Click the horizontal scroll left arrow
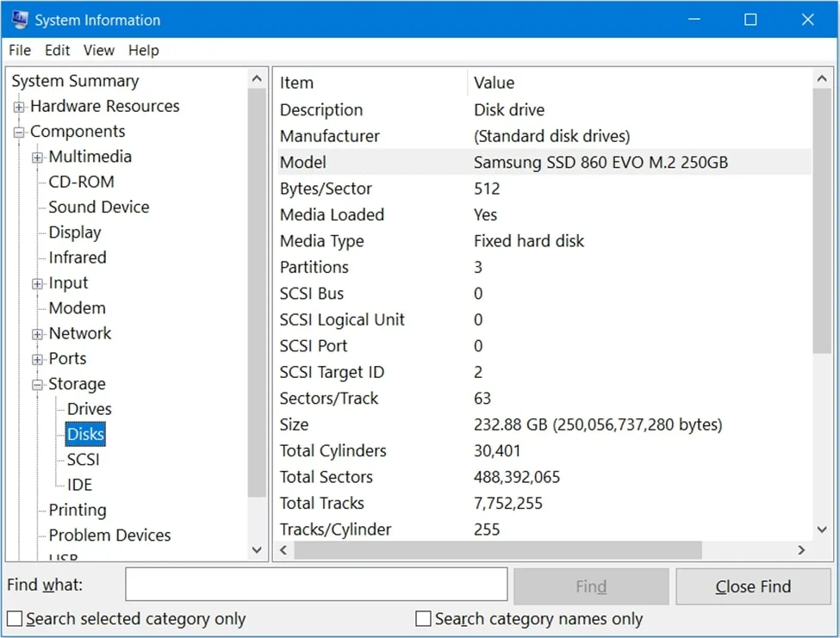This screenshot has width=840, height=638. 284,550
